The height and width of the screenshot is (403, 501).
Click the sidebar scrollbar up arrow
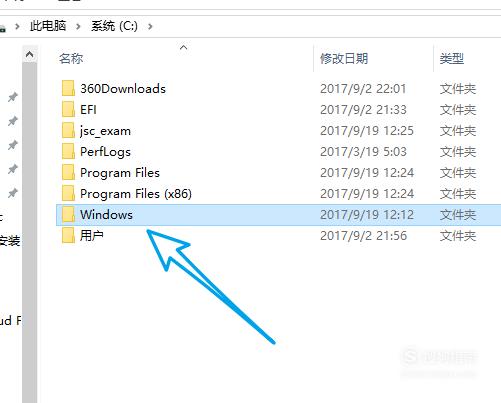pyautogui.click(x=29, y=54)
